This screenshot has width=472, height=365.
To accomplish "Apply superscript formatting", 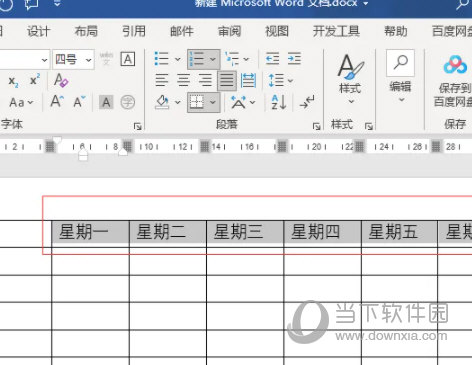I will point(35,80).
